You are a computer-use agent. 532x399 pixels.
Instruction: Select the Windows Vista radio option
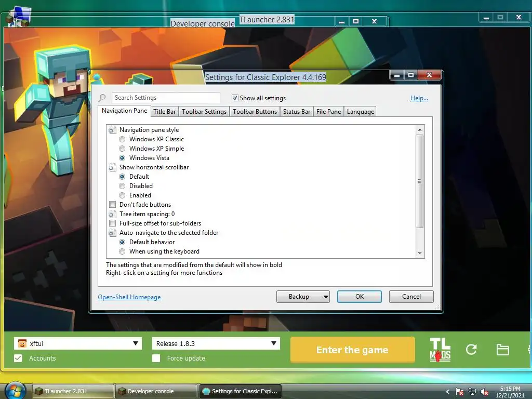coord(122,158)
